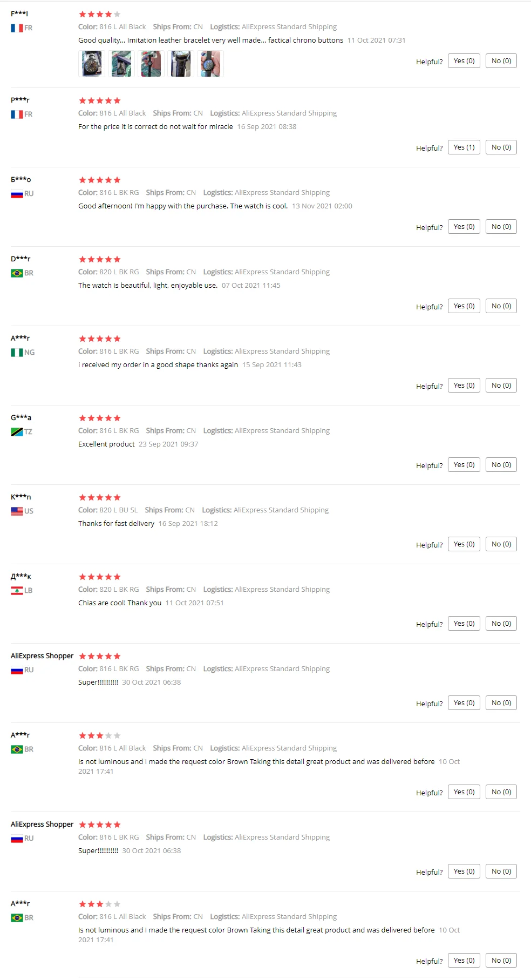Mark the 'Excellent product' review as helpful
This screenshot has width=531, height=980.
click(464, 465)
